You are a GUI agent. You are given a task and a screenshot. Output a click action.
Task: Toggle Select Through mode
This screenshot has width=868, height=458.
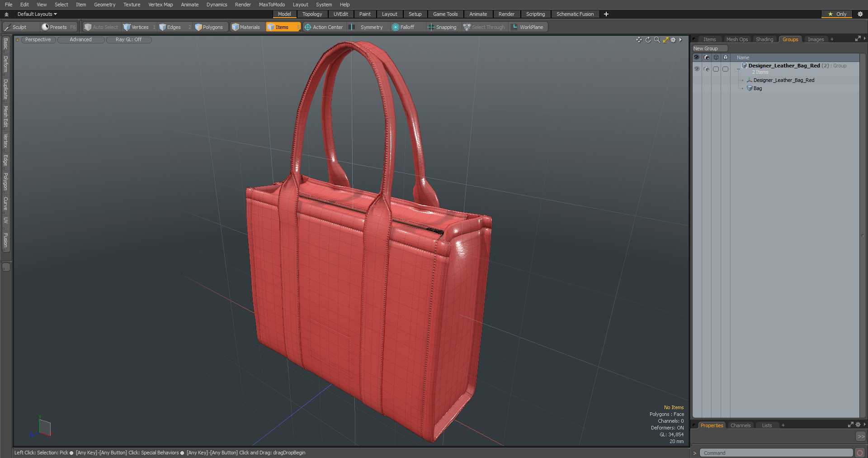point(484,27)
